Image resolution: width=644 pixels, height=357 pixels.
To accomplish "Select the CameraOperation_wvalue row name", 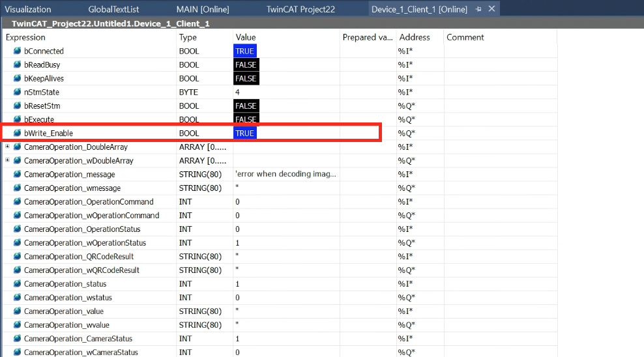I will click(x=66, y=325).
